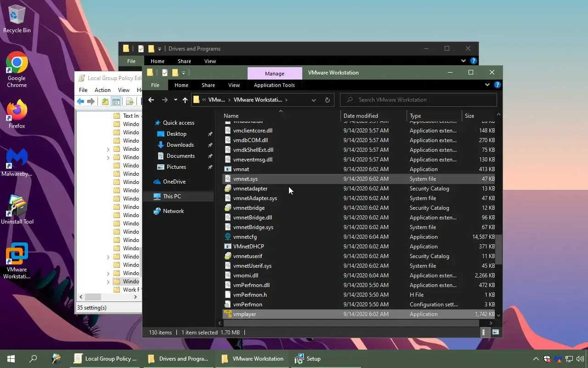588x368 pixels.
Task: Open Malwarebytes desktop shortcut
Action: pos(17,162)
